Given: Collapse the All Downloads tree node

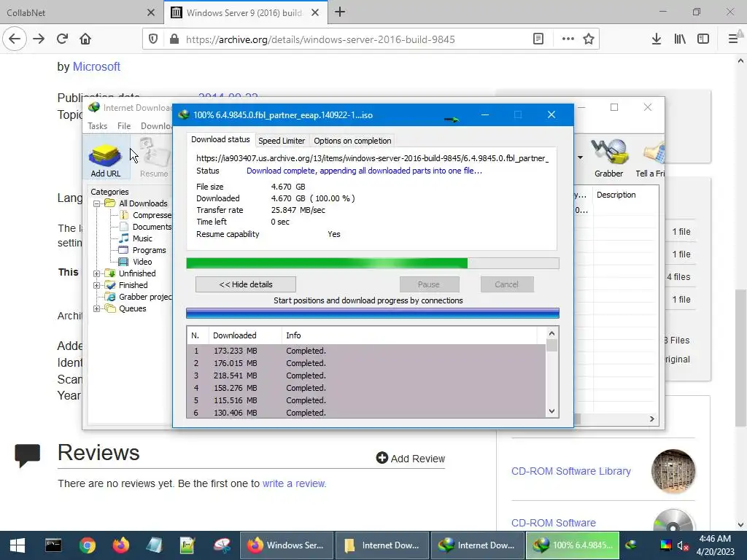Looking at the screenshot, I should tap(96, 203).
